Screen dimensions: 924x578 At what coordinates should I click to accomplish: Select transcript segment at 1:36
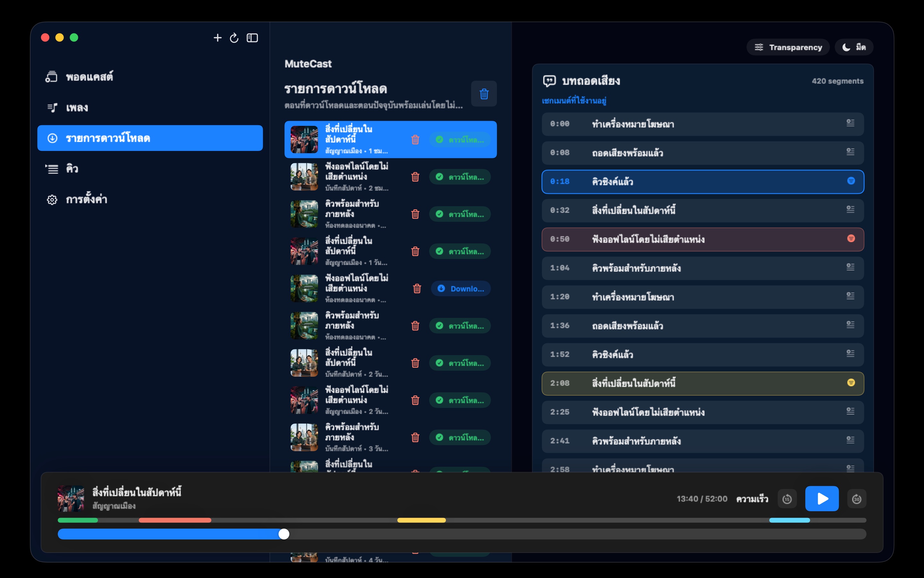[x=703, y=326]
